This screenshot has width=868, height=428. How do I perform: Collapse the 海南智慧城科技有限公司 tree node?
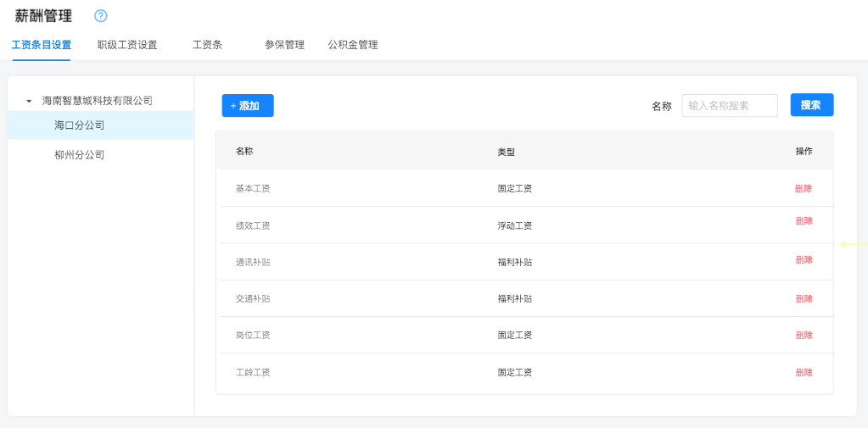coord(29,101)
